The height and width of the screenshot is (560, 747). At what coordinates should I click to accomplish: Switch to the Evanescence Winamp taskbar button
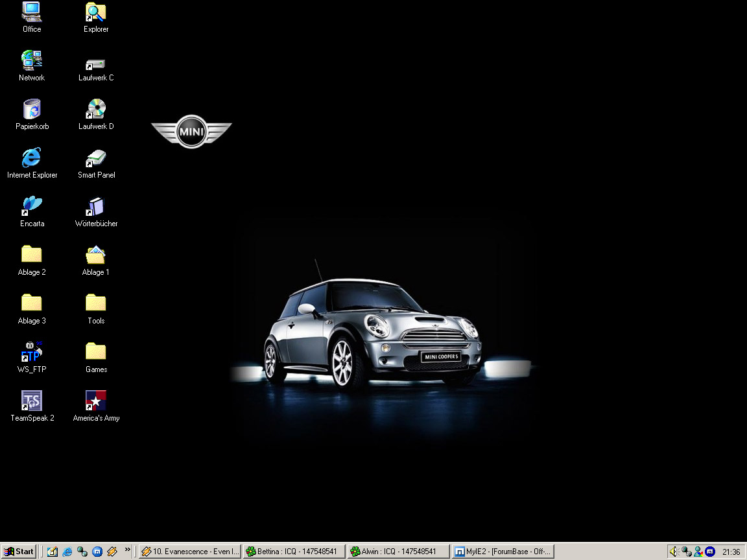coord(189,552)
